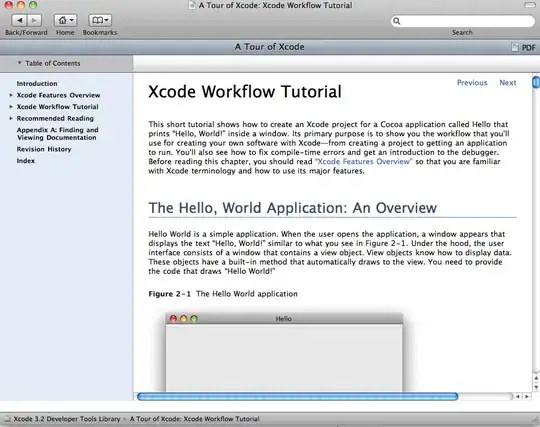This screenshot has width=540, height=427.
Task: Click the vertical scrollbar thumb
Action: (536, 83)
